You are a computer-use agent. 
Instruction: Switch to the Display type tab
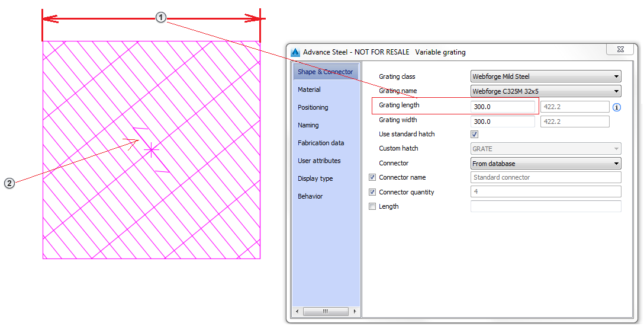pos(315,178)
